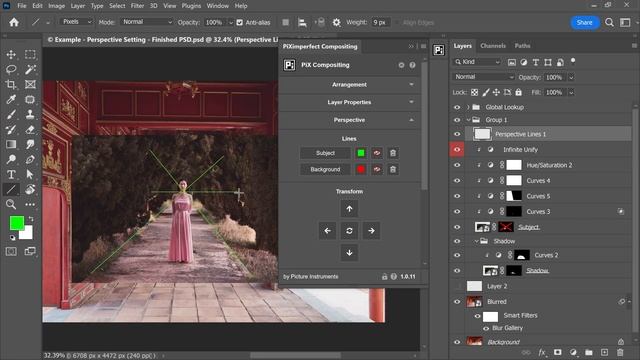This screenshot has width=640, height=360.
Task: Select the Type tool
Action: 11,175
